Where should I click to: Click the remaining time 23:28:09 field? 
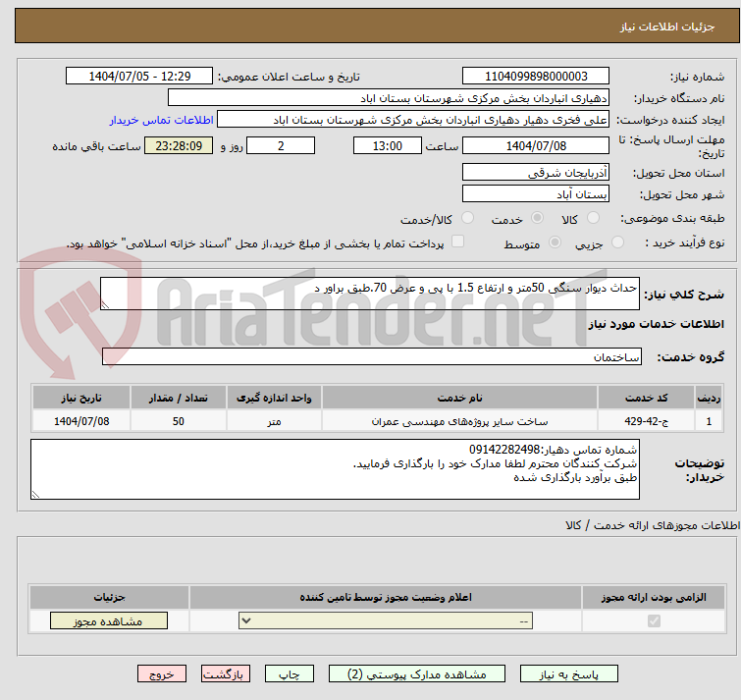179,145
